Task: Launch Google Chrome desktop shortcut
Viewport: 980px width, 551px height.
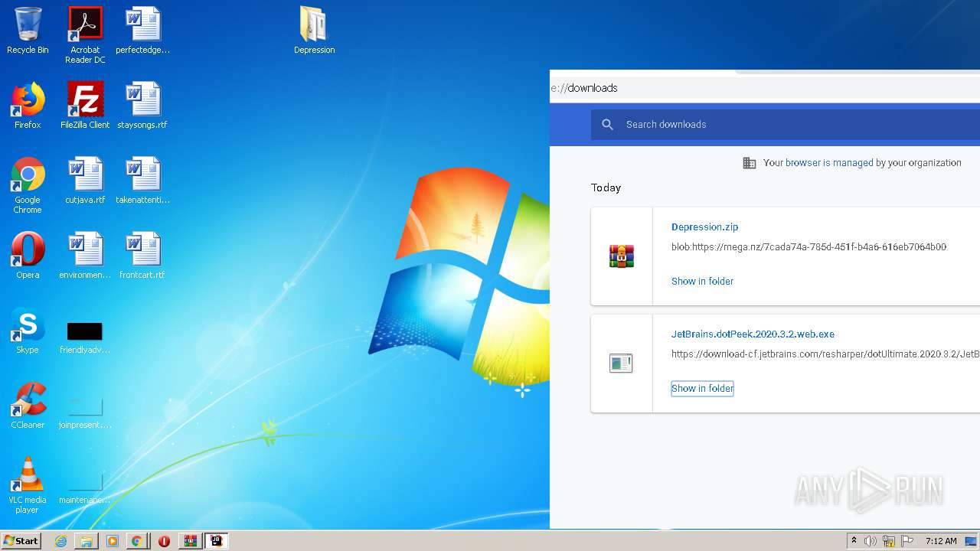Action: click(x=28, y=185)
